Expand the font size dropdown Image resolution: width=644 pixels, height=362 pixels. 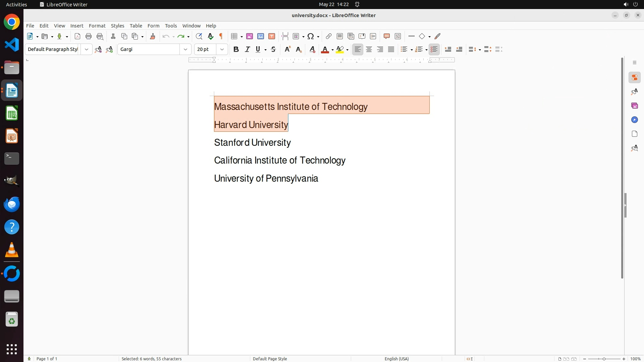[x=222, y=49]
